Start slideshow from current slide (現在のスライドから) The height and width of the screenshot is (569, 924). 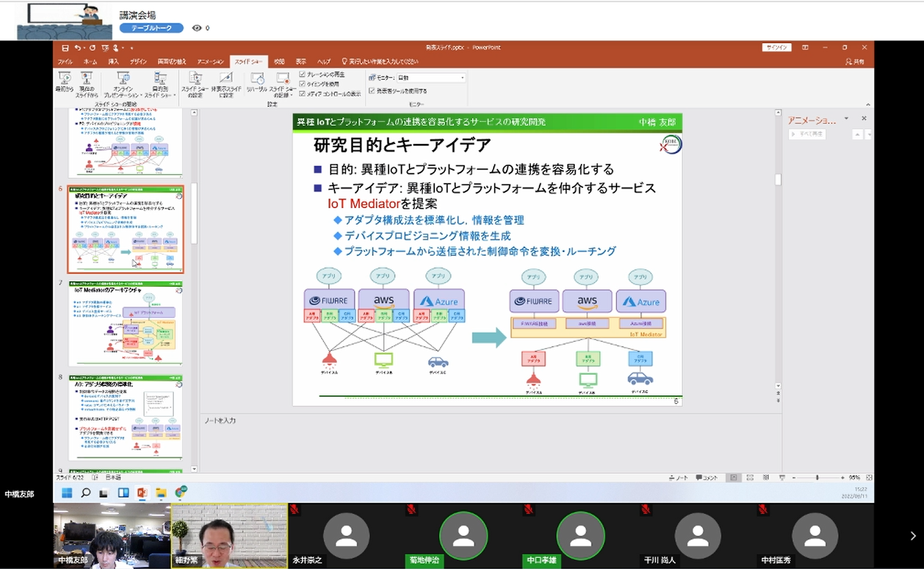87,84
